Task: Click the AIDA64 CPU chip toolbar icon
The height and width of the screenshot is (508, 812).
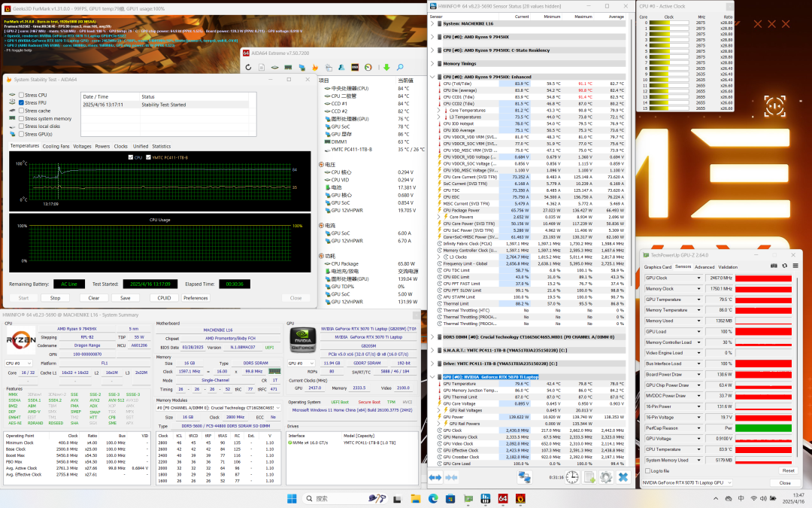Action: [275, 68]
